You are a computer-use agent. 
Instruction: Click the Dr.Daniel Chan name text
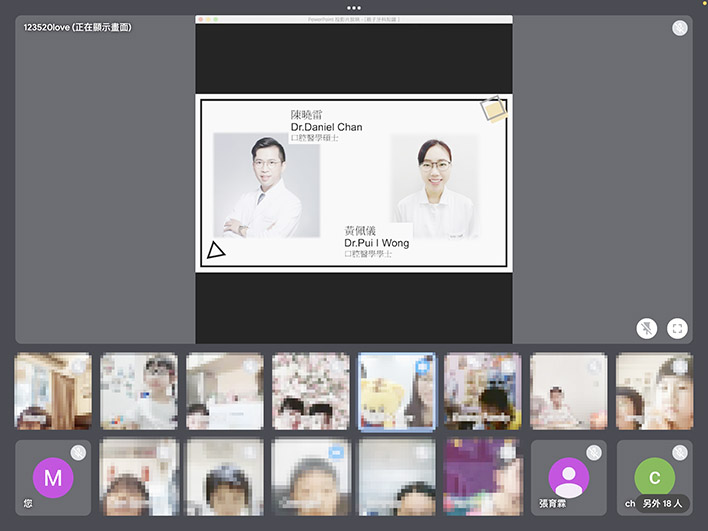[326, 127]
